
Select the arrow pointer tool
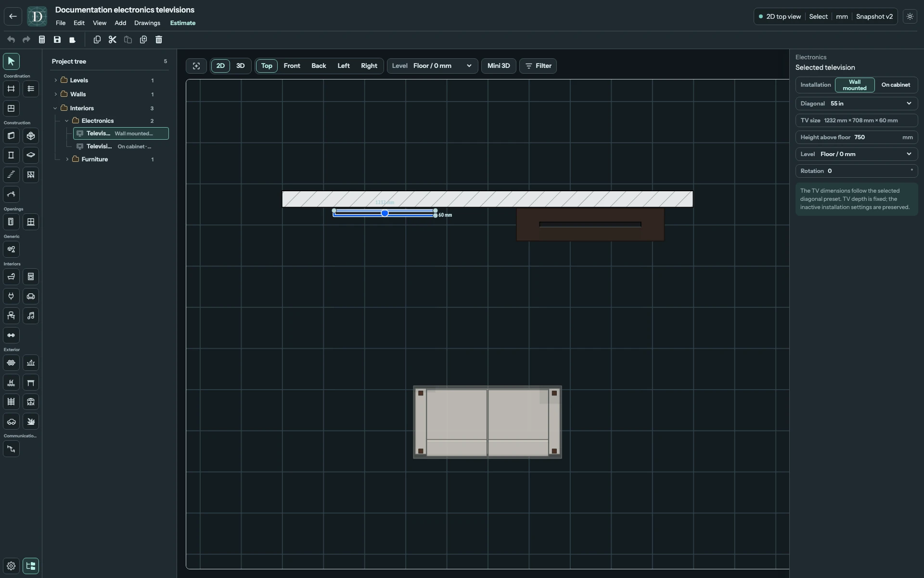click(x=11, y=61)
